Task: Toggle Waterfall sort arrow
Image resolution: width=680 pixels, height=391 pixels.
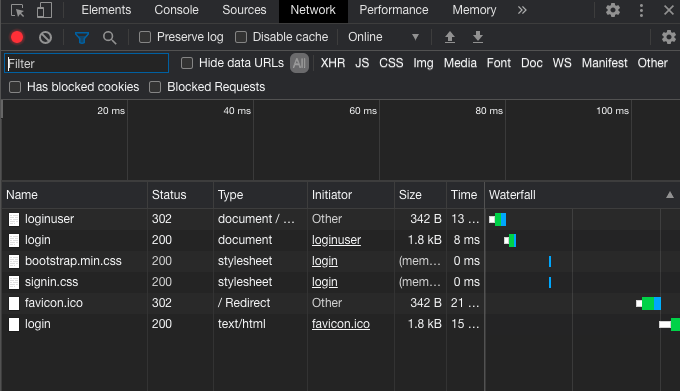Action: click(x=670, y=195)
